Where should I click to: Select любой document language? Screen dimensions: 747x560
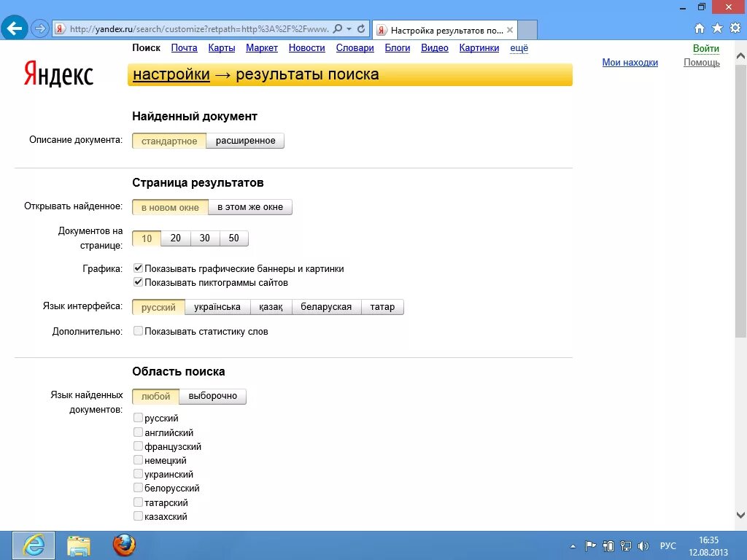tap(156, 396)
